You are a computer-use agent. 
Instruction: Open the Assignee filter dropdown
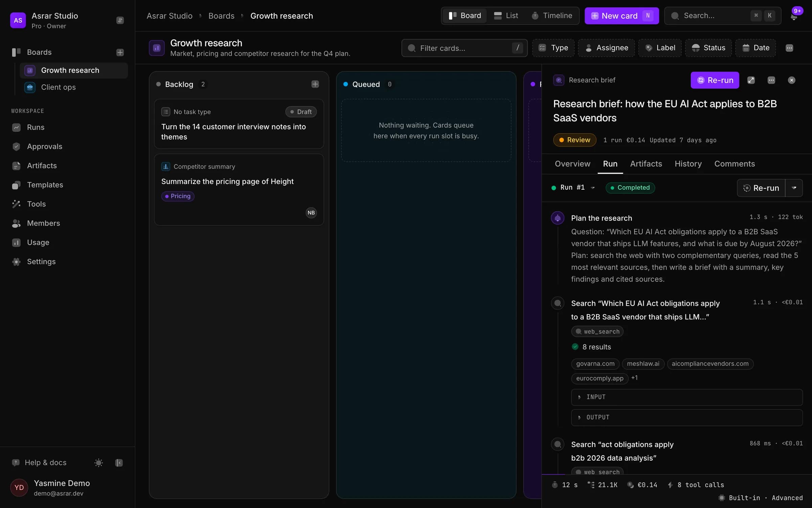click(x=606, y=48)
